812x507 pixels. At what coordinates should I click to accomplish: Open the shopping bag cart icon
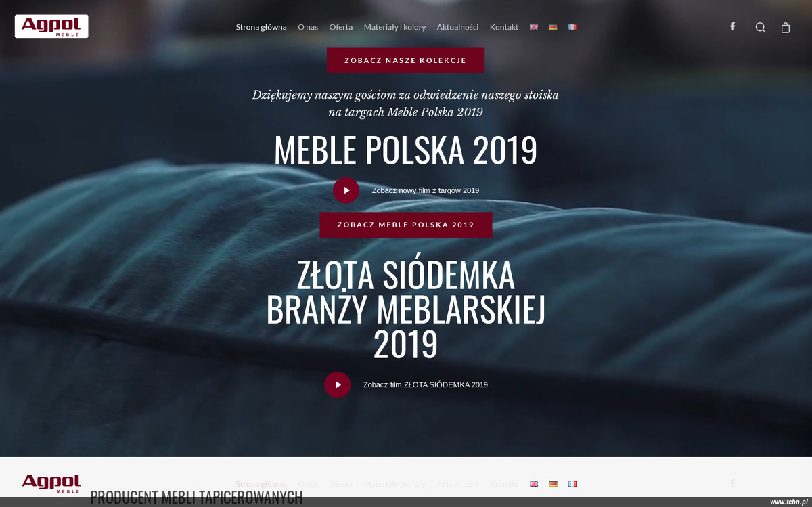[x=786, y=28]
